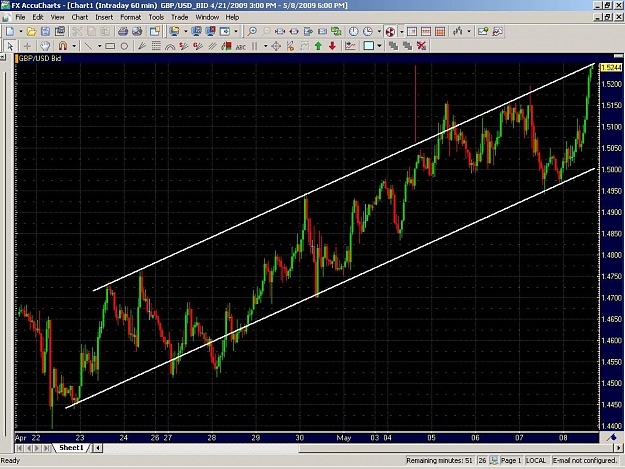Open the Edit menu

coord(38,17)
